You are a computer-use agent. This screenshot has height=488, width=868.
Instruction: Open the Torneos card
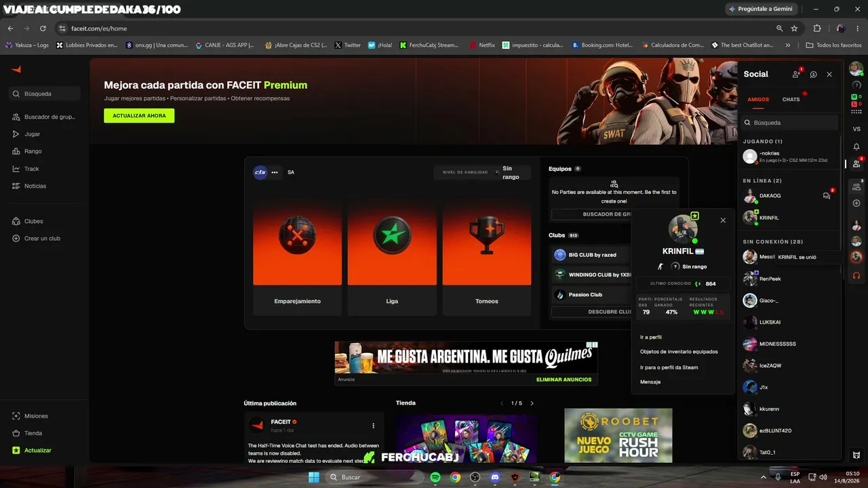(487, 258)
